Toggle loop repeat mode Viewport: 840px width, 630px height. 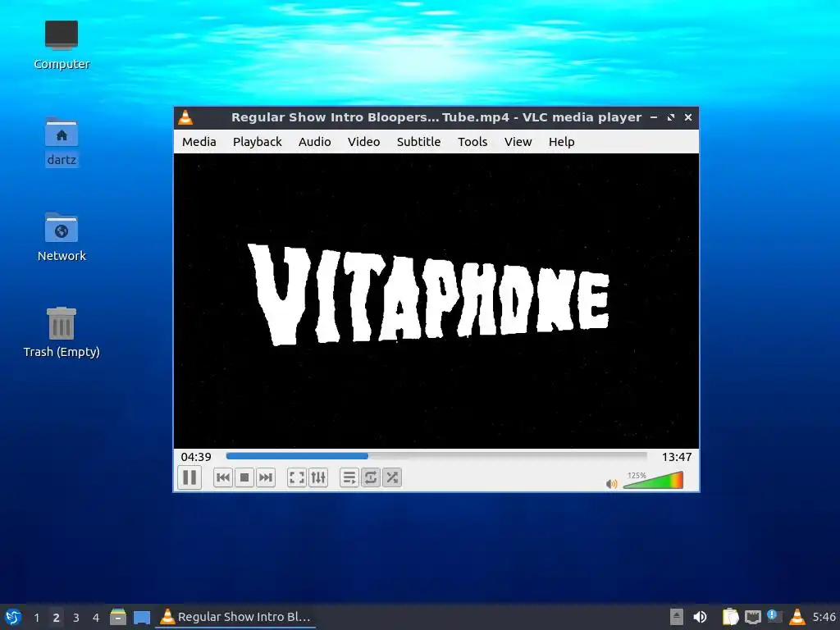click(371, 477)
